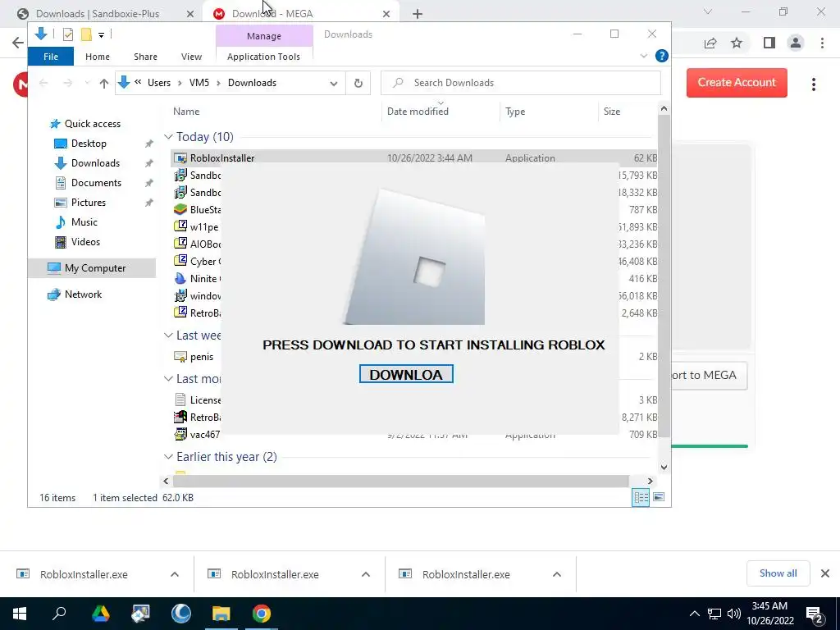Click quick access toolbar Properties icon
The width and height of the screenshot is (840, 630).
[68, 34]
